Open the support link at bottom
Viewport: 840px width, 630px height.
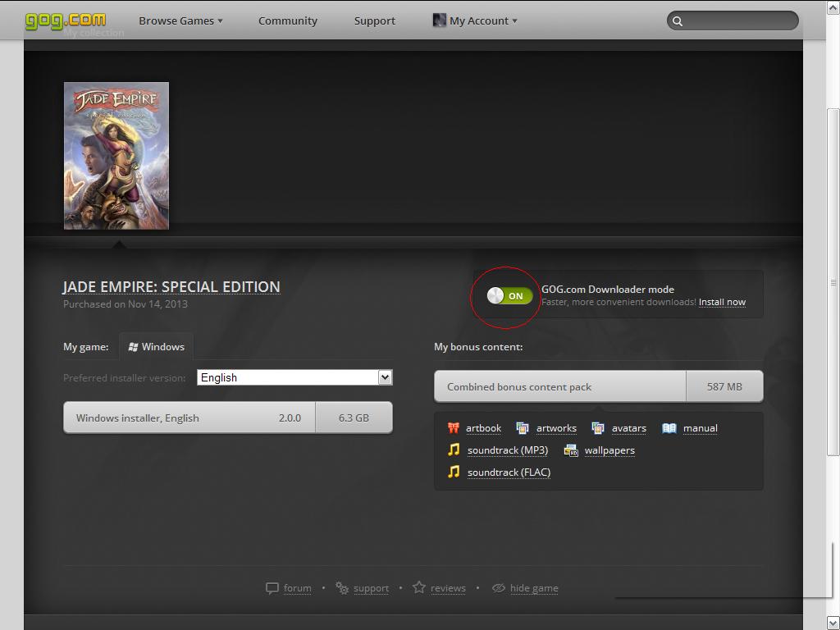tap(372, 588)
